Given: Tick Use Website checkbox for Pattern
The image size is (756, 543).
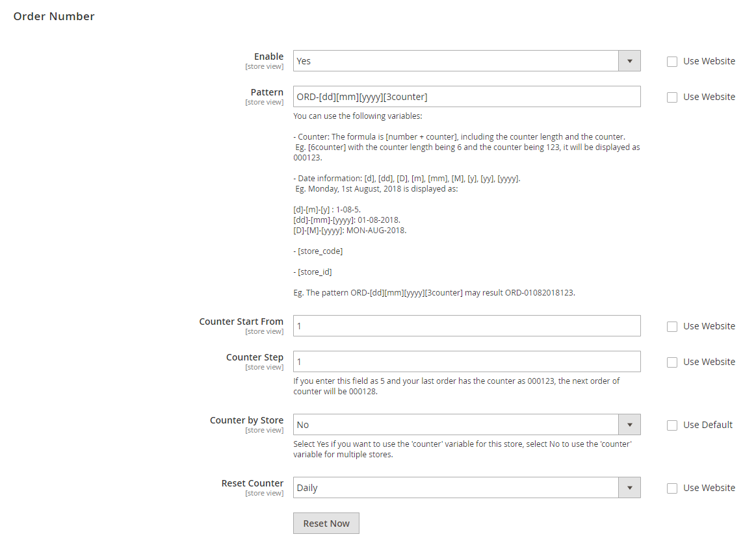Looking at the screenshot, I should [x=672, y=97].
